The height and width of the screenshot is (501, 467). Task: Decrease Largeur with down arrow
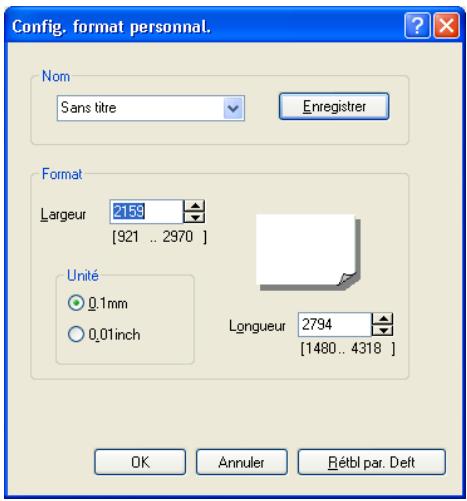click(x=195, y=218)
